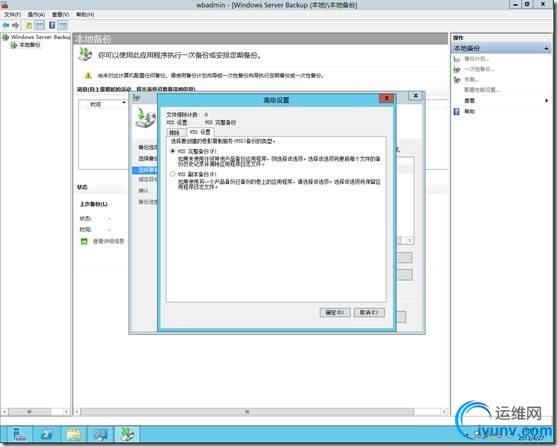
Task: Click the highlighted wizard step in sidebar
Action: (x=145, y=170)
